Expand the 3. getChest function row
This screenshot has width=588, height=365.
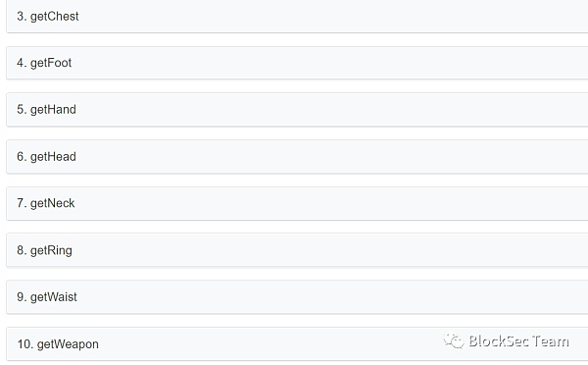tap(297, 16)
